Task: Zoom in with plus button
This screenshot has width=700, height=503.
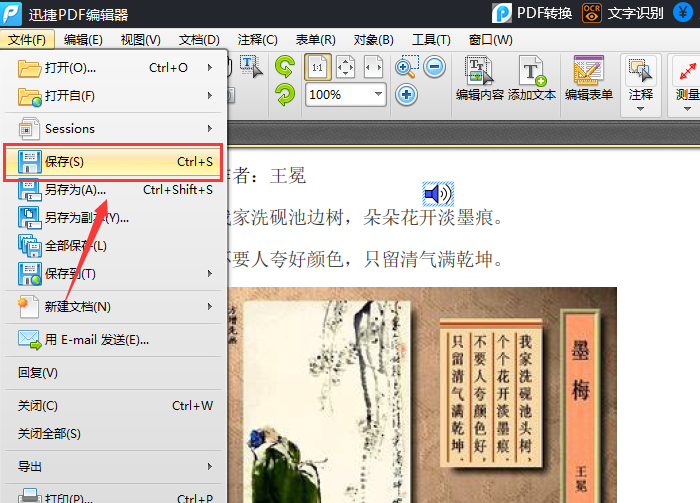Action: [x=406, y=95]
